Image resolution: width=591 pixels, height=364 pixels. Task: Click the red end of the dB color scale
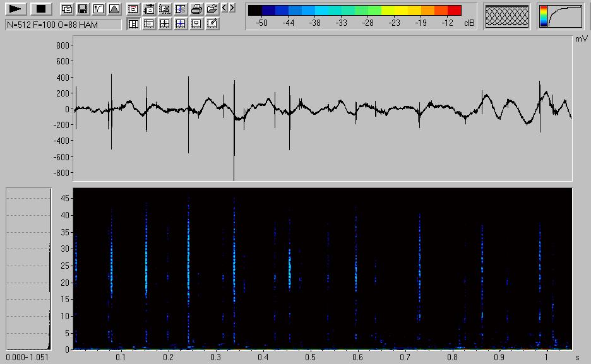click(x=455, y=10)
